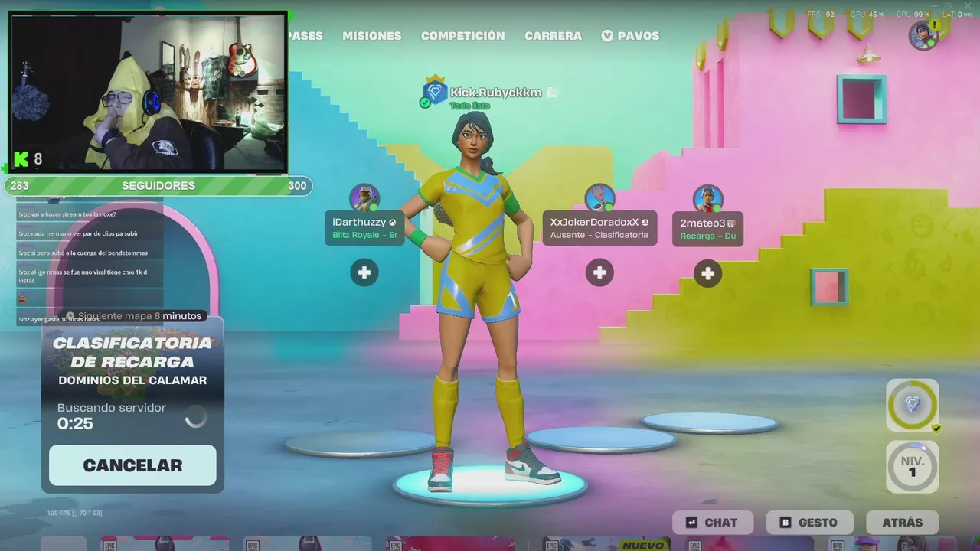
Task: Open the XxJokerDoradoxX Ausente player card
Action: [x=599, y=228]
